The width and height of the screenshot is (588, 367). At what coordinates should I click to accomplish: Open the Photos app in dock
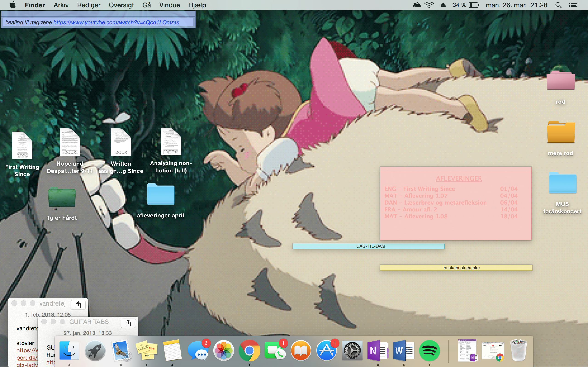[x=223, y=350]
